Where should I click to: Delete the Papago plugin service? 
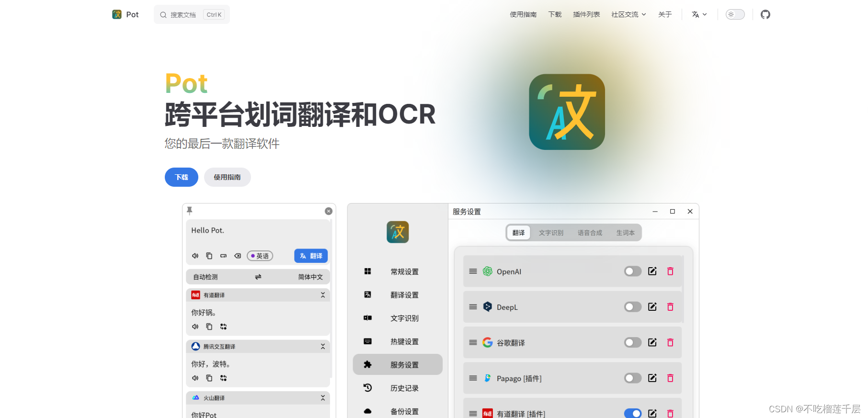(670, 378)
